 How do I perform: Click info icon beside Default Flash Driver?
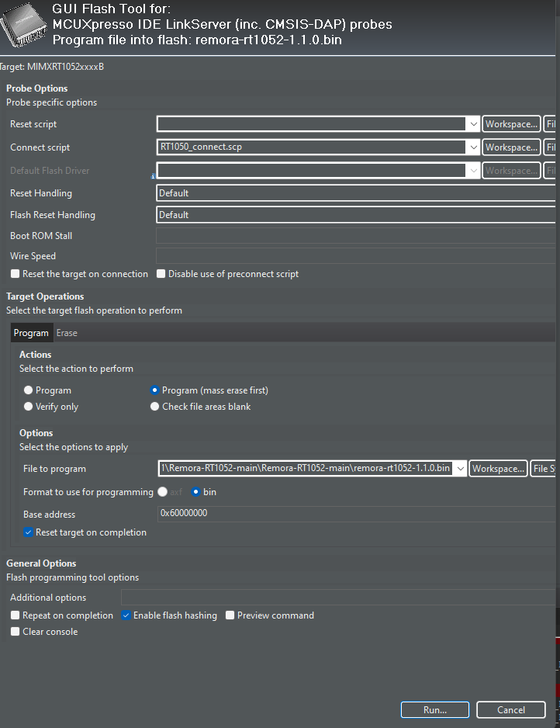153,176
